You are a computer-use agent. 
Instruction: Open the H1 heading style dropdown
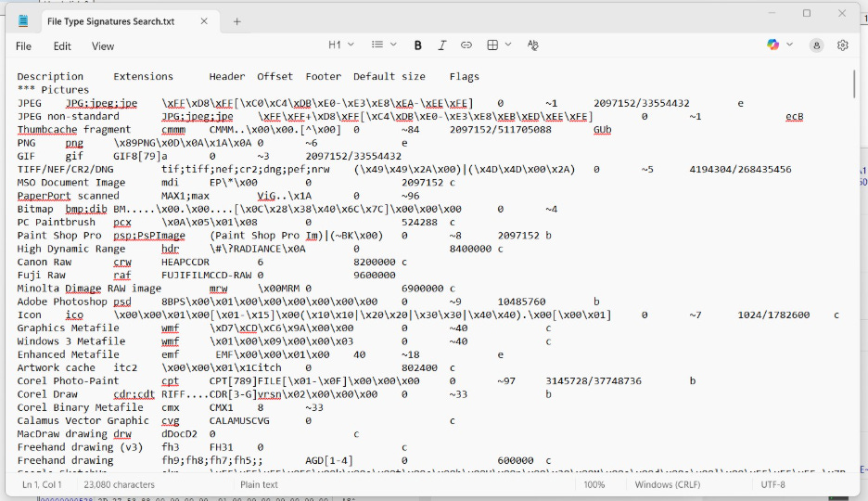pyautogui.click(x=340, y=45)
